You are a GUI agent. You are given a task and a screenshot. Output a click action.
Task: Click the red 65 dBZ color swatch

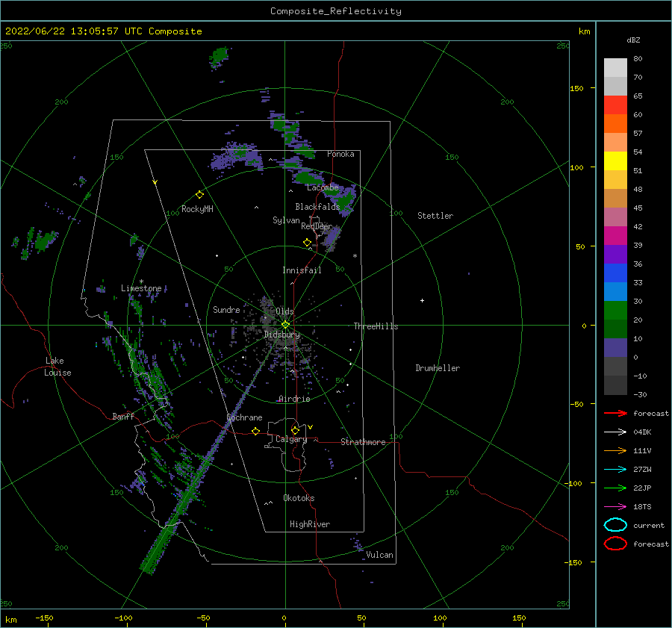point(615,105)
